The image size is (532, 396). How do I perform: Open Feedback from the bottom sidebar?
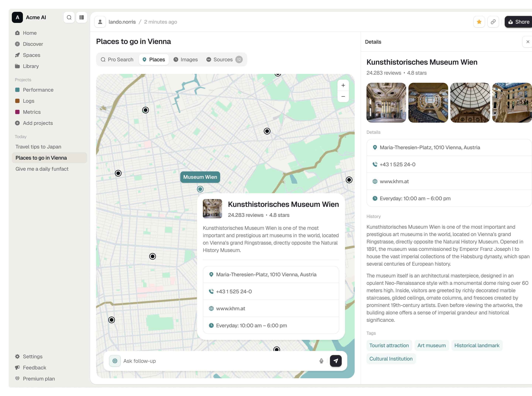click(34, 368)
